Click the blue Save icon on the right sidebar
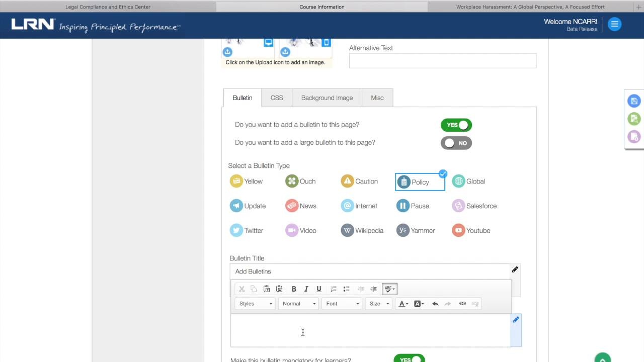 pyautogui.click(x=633, y=101)
